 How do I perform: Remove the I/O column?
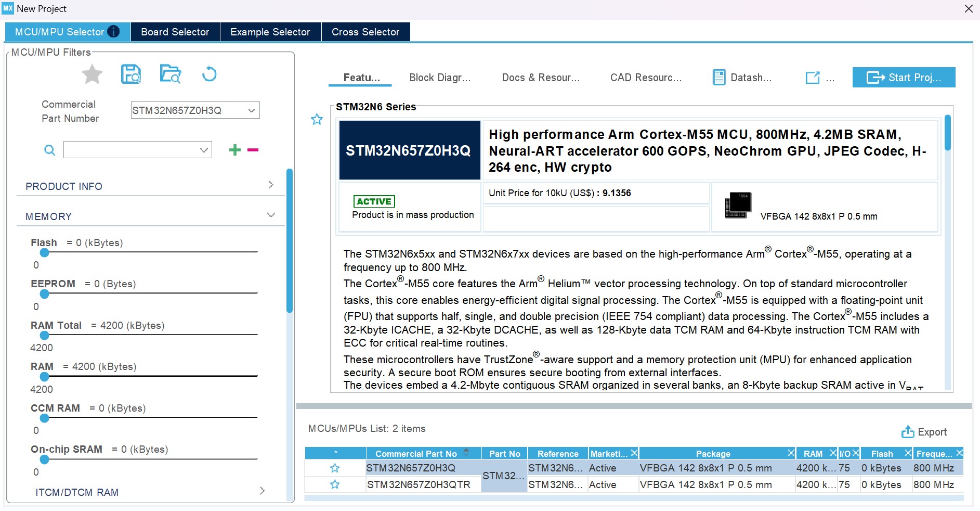pyautogui.click(x=856, y=453)
